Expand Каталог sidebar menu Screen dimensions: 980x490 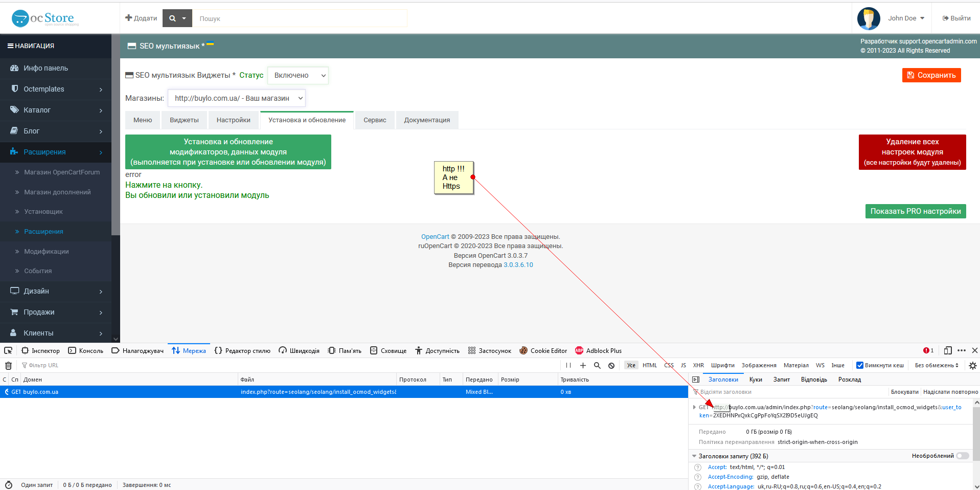point(56,110)
